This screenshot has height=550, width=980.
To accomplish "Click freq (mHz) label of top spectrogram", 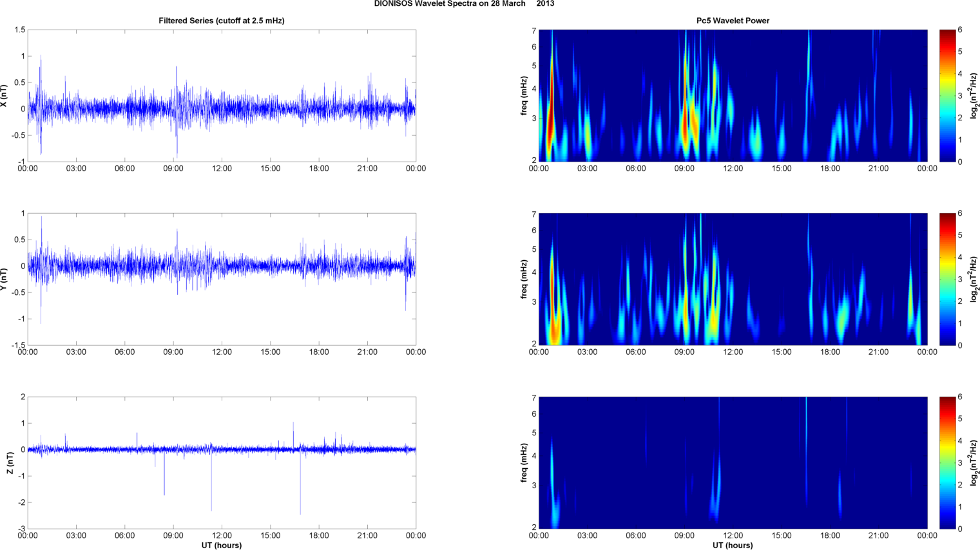I will click(524, 95).
